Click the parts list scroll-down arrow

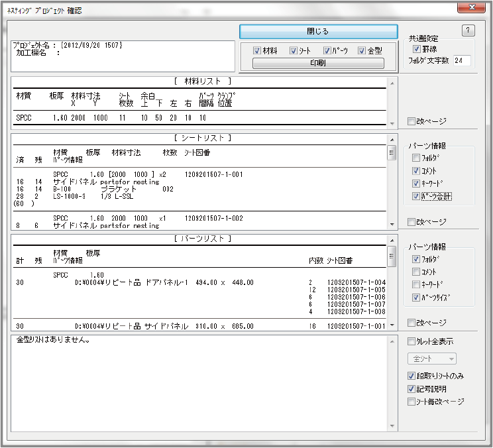click(392, 325)
